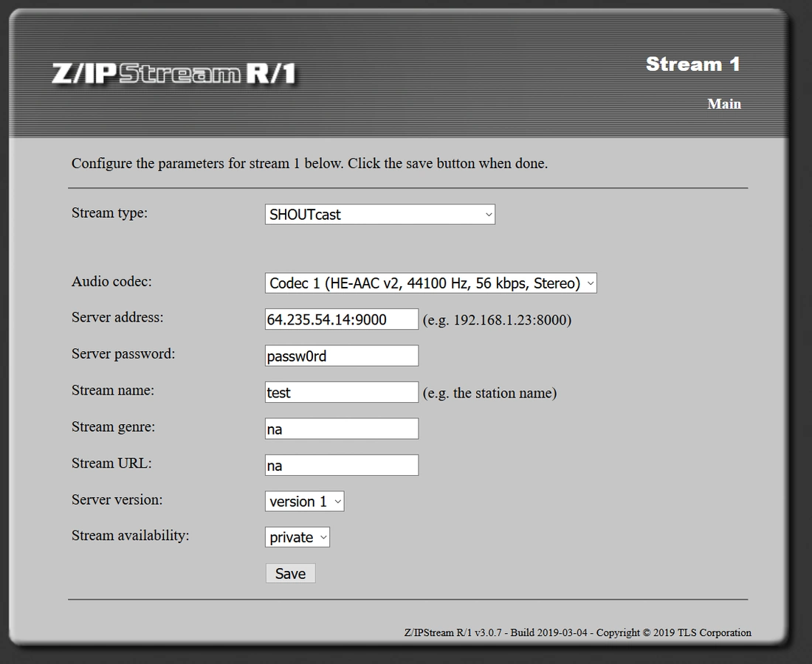Click the Stream type label
The width and height of the screenshot is (812, 664).
pos(109,212)
